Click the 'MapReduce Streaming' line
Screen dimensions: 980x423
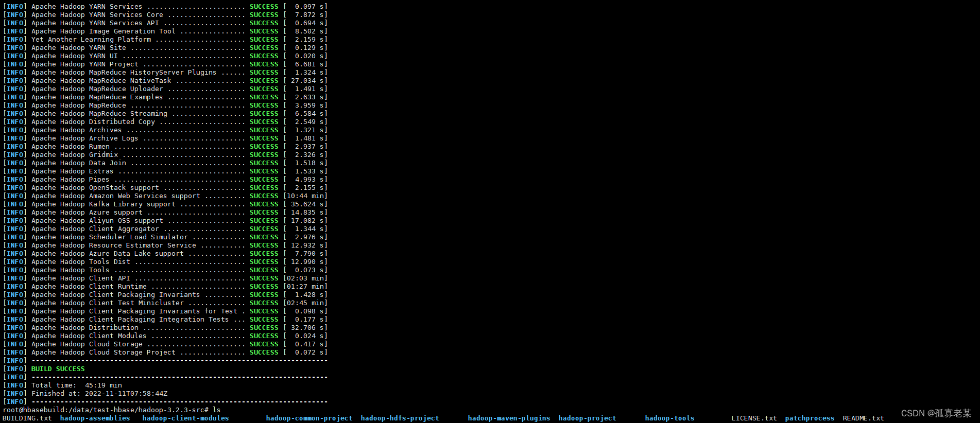click(165, 114)
